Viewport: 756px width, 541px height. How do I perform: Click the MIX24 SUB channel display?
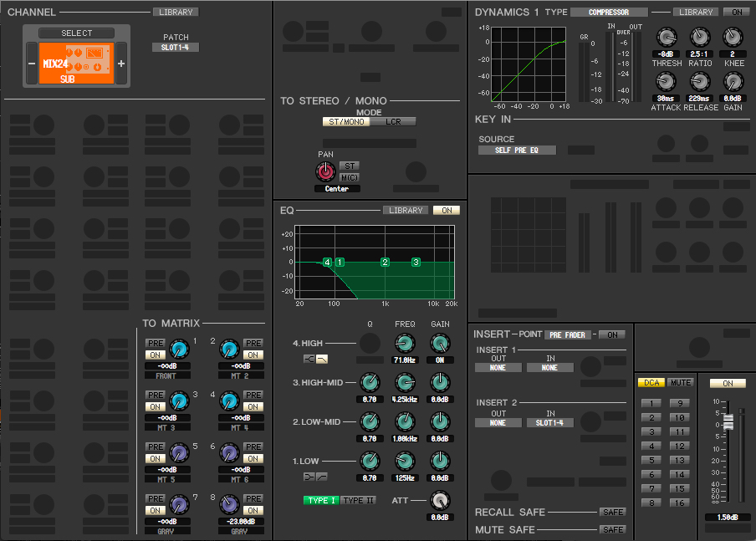[76, 64]
